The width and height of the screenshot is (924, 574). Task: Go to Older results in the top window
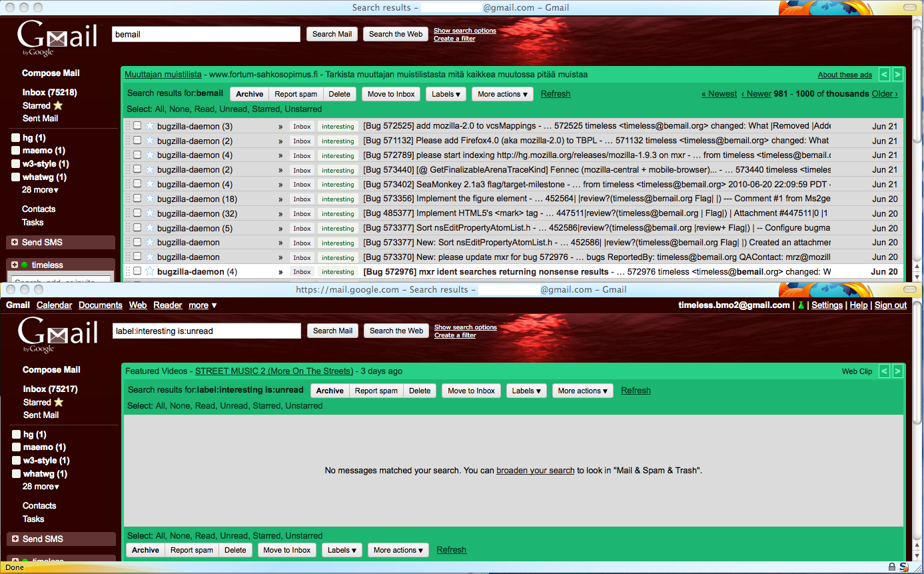coord(885,94)
